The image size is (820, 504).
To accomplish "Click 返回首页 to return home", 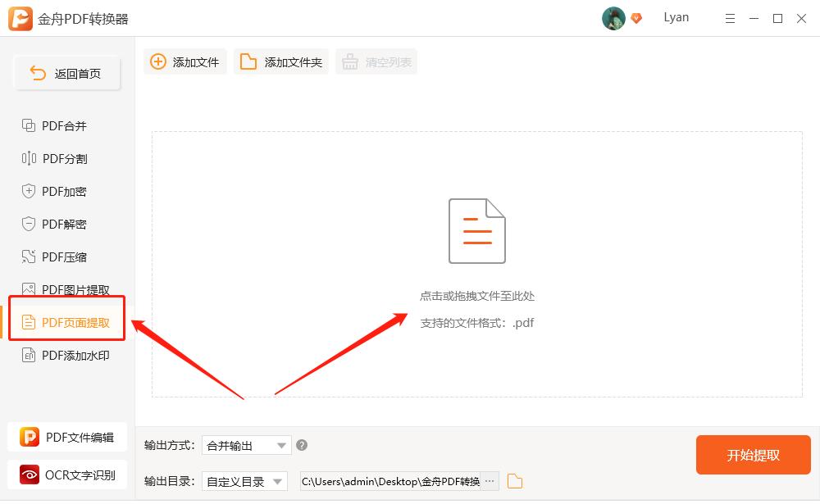I will 66,73.
